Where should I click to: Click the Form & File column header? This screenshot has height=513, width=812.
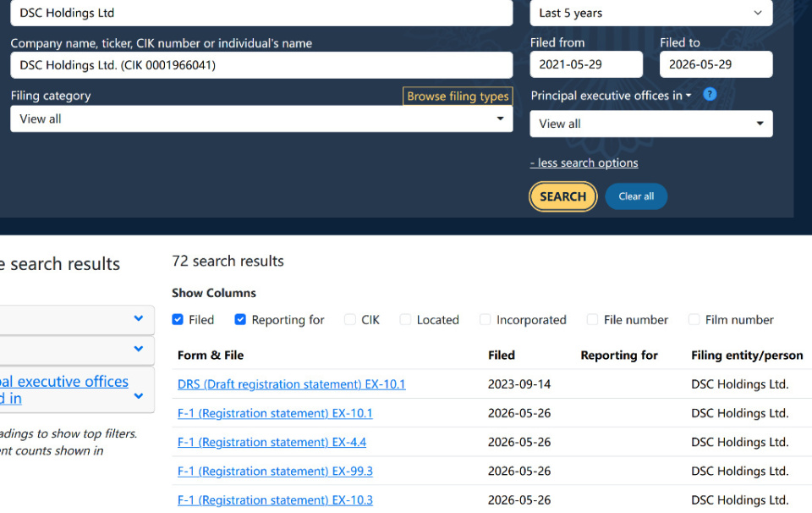211,355
